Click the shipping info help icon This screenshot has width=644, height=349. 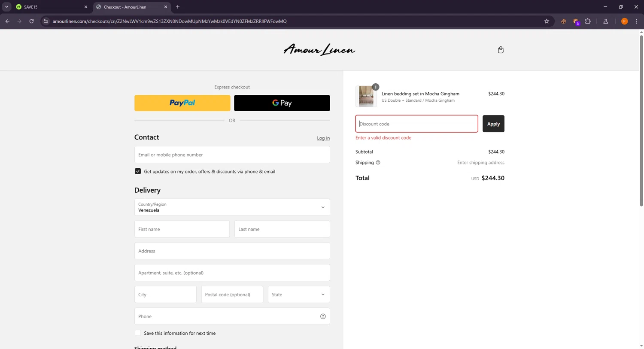[378, 163]
